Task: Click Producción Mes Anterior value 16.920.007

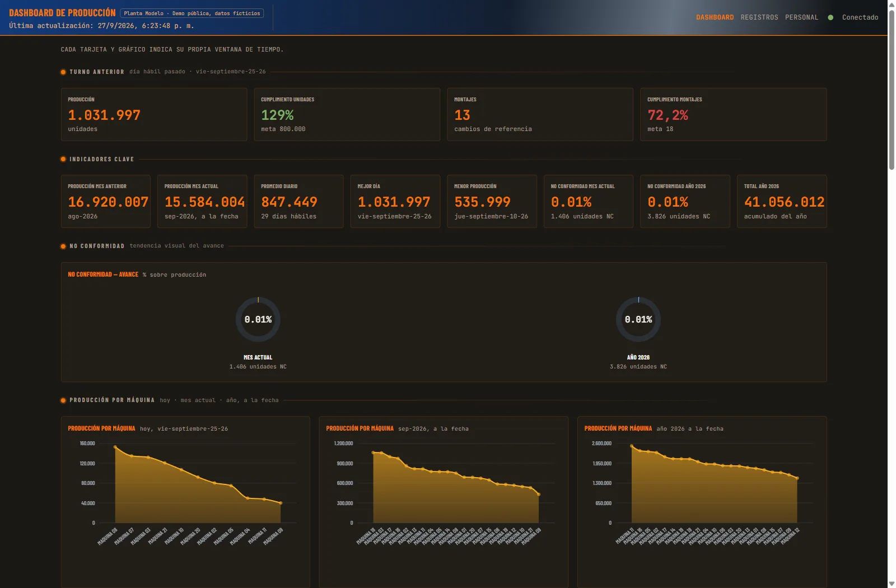Action: (108, 202)
